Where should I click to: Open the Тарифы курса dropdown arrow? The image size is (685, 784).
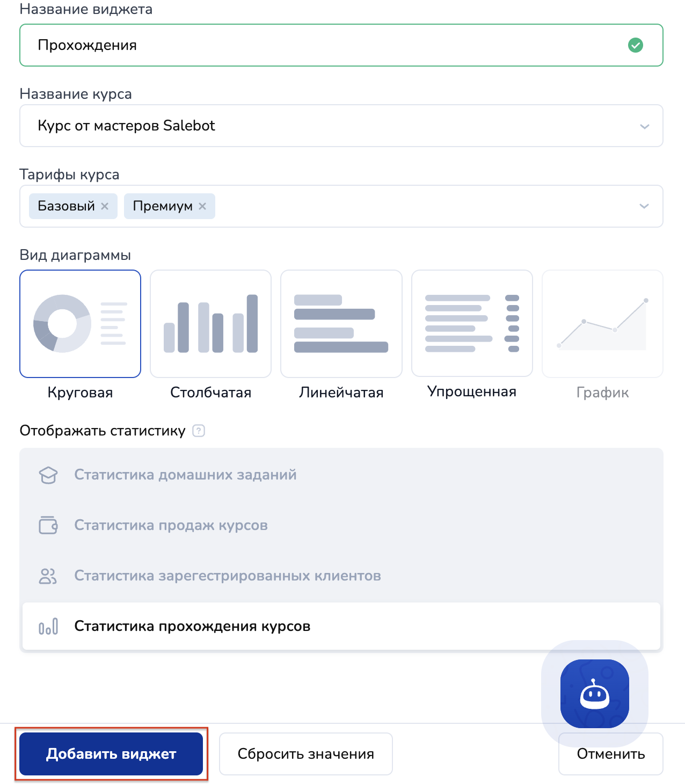tap(644, 207)
